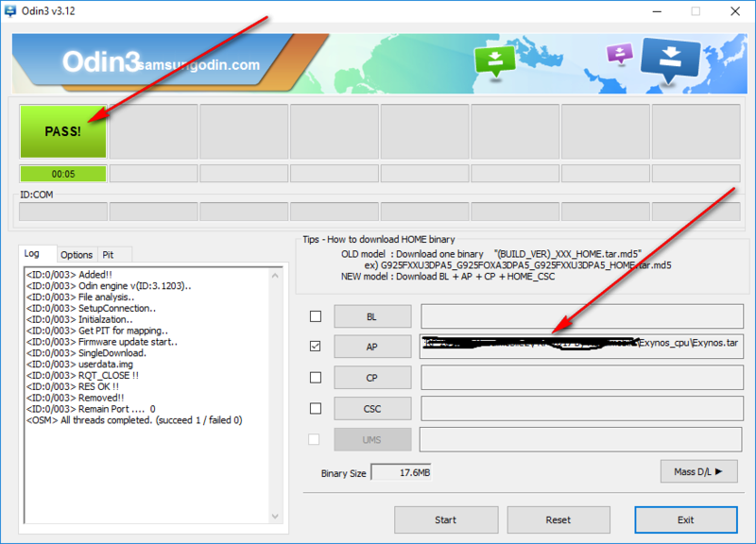
Task: Click the 'ID:COM' group label
Action: 37,195
